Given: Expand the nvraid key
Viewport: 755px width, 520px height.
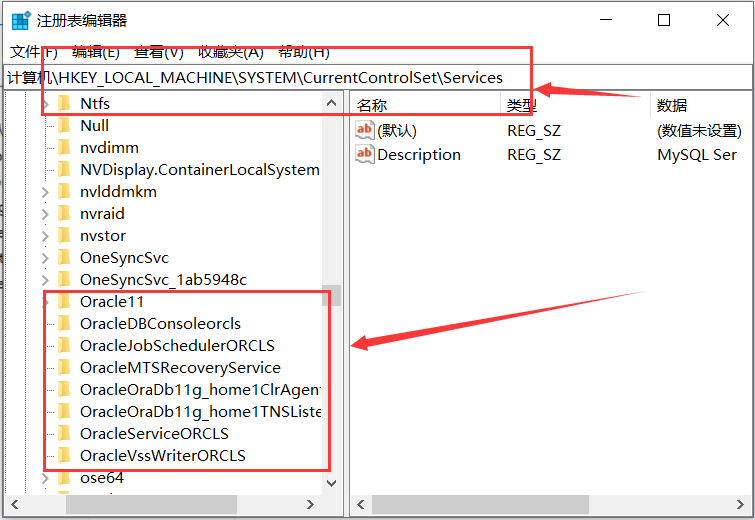Looking at the screenshot, I should [45, 214].
